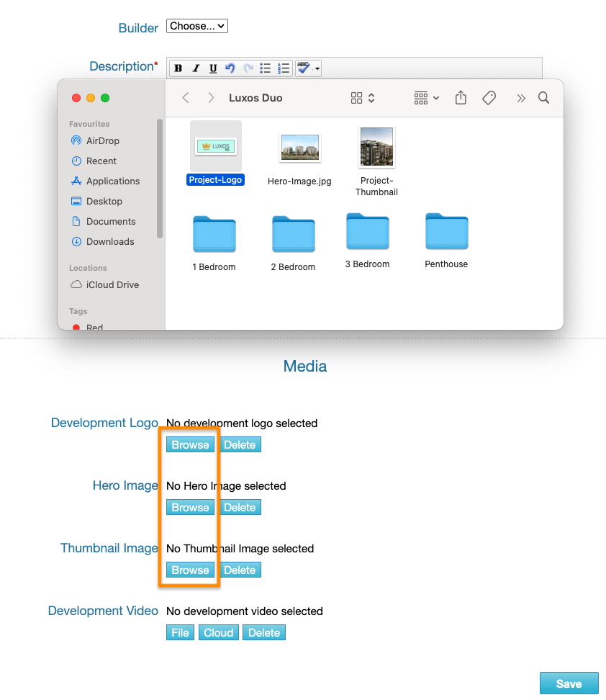The width and height of the screenshot is (606, 700).
Task: Select the Hero-Image.jpg file thumbnail
Action: (299, 148)
